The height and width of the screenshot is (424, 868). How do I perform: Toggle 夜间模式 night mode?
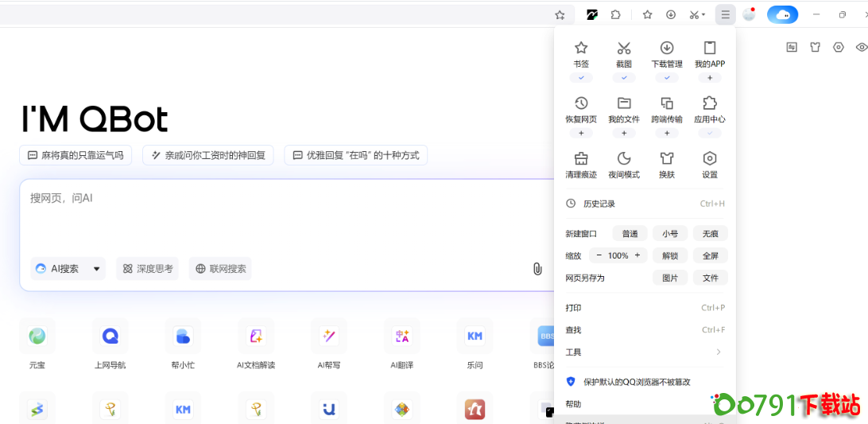(x=624, y=158)
